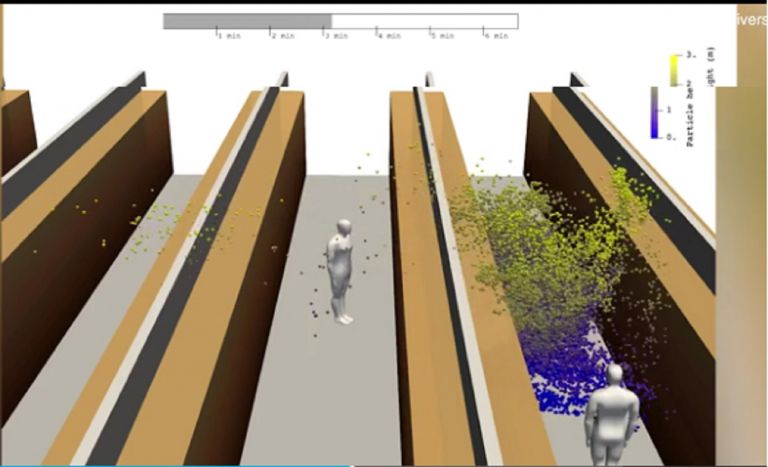This screenshot has height=467, width=768.
Task: Select the yellow upper segment of height legend
Action: [x=674, y=70]
